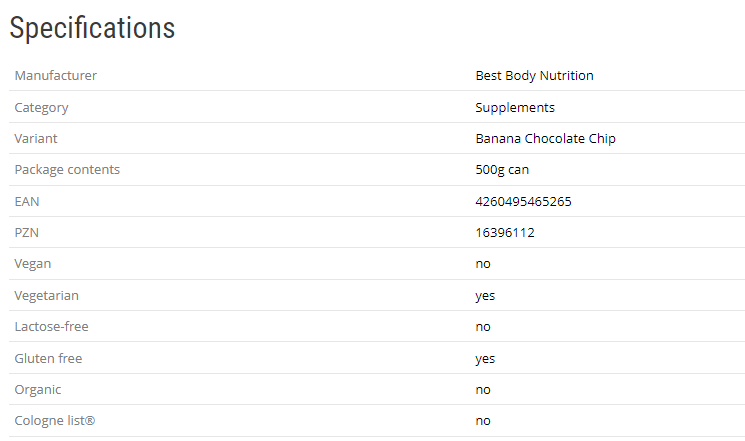Click the EAN row label

pos(28,201)
